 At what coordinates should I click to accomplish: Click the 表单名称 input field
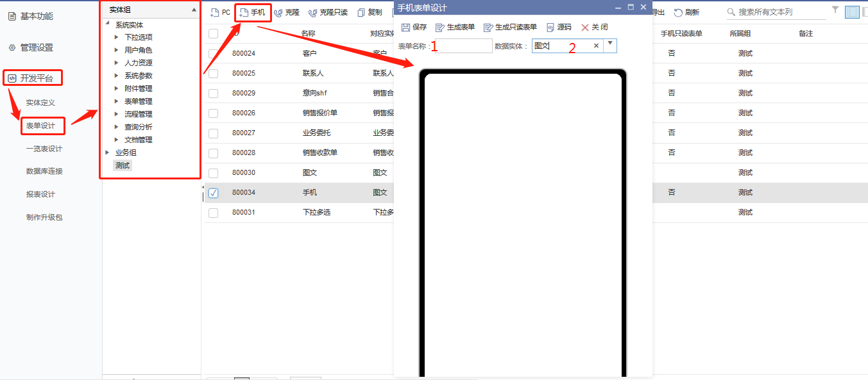pos(463,46)
